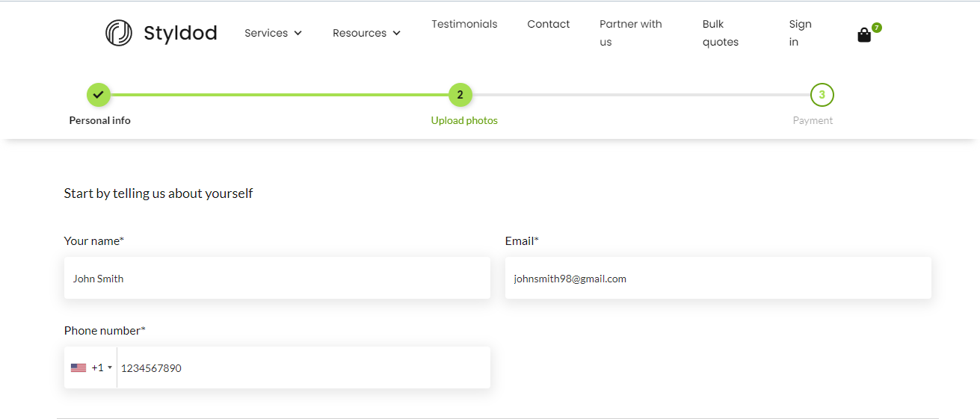Expand the Services dropdown menu
This screenshot has height=419, width=980.
pos(273,33)
